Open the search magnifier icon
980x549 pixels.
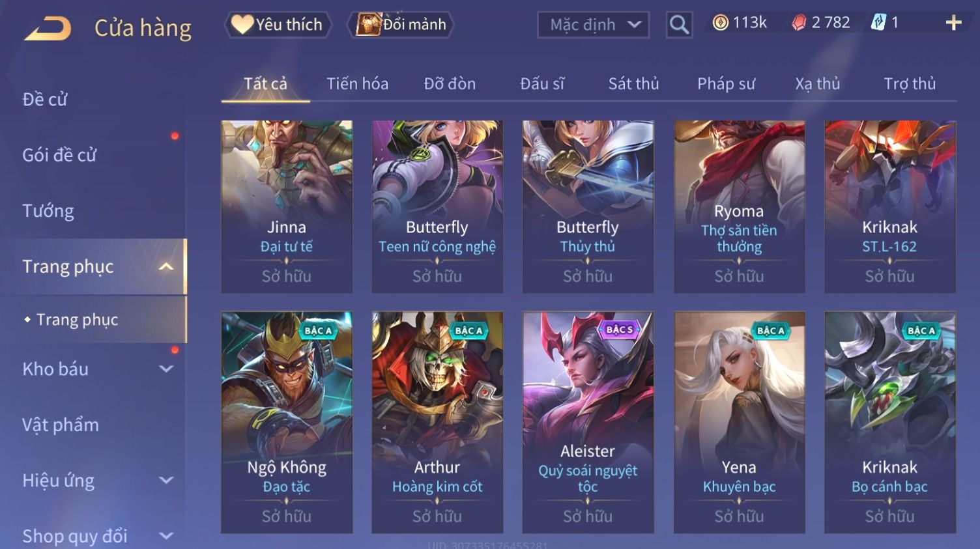679,25
